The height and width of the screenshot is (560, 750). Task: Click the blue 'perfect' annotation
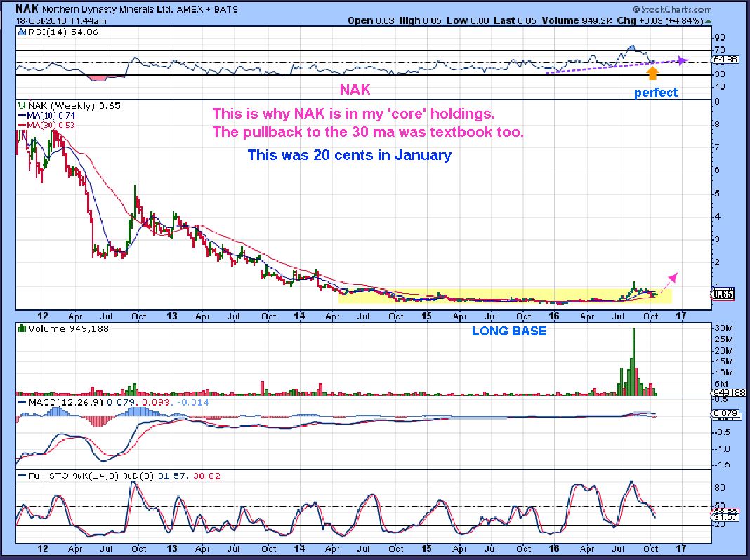pyautogui.click(x=656, y=92)
